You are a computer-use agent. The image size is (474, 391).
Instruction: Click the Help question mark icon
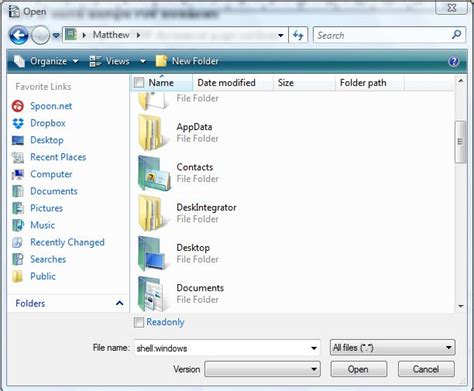(454, 61)
